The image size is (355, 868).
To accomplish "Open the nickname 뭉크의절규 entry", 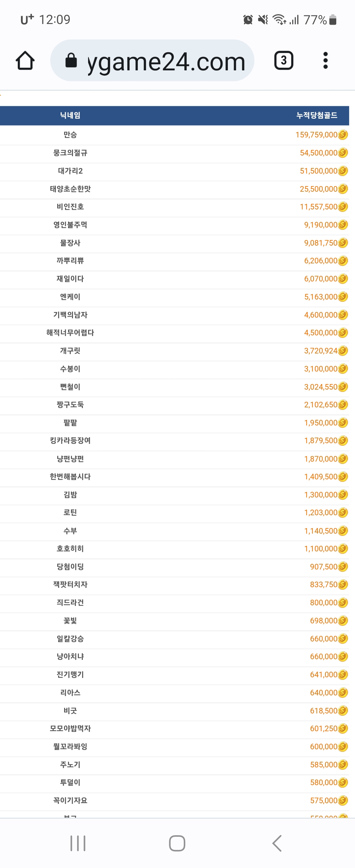I will coord(70,153).
